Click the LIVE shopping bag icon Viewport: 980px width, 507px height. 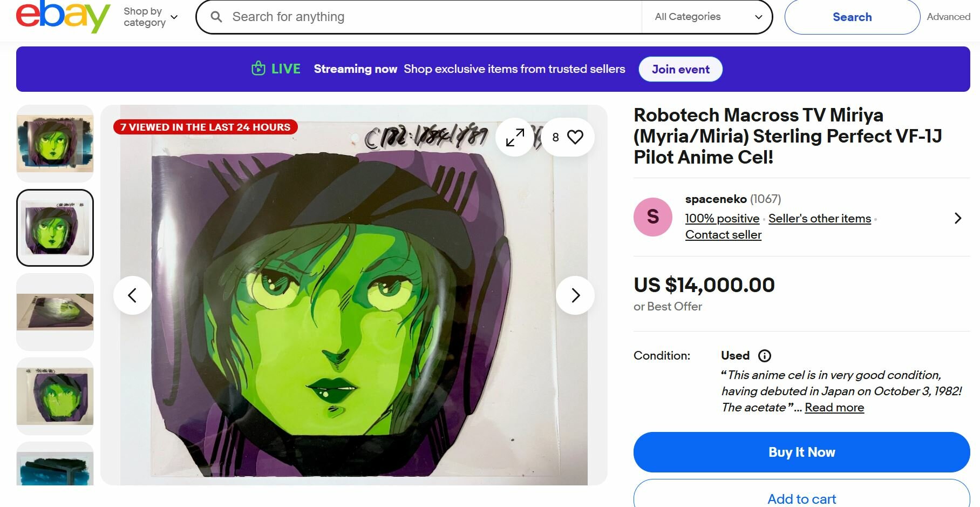pyautogui.click(x=258, y=69)
